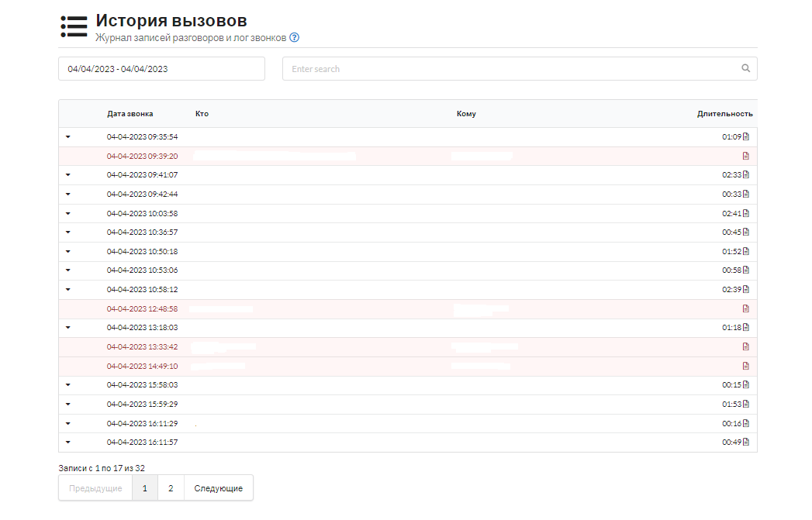Expand the 09:35:54 call row
Image resolution: width=812 pixels, height=520 pixels.
tap(67, 137)
